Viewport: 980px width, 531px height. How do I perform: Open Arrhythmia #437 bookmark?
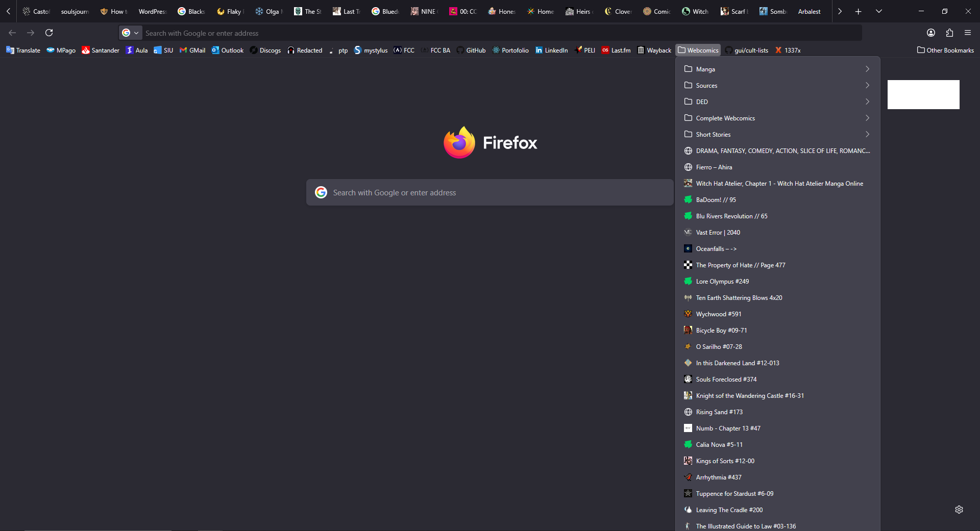click(x=778, y=477)
